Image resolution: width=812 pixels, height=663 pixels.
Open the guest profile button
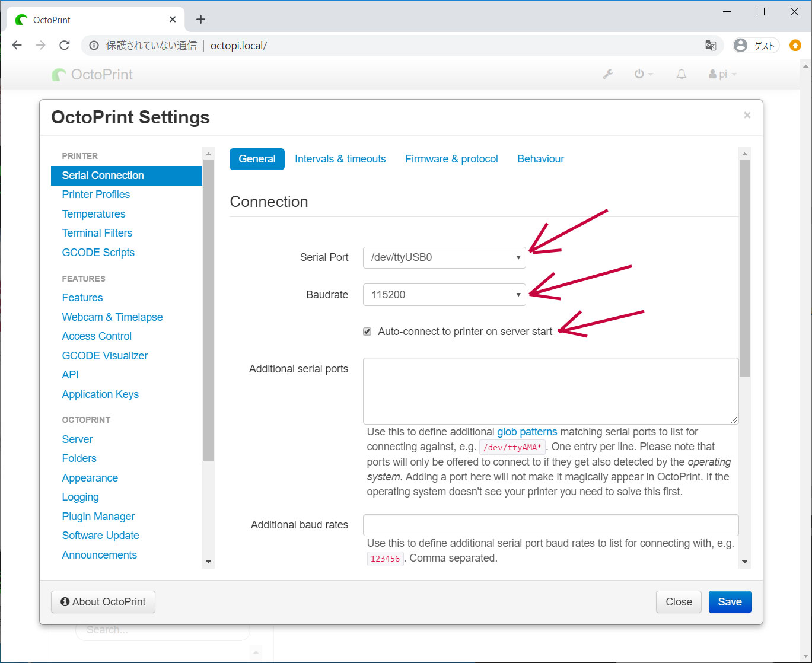(755, 45)
